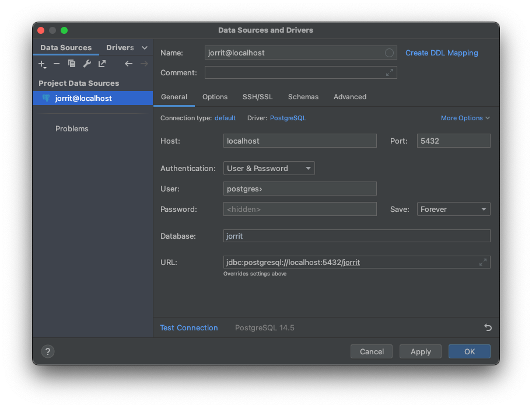Image resolution: width=532 pixels, height=408 pixels.
Task: Open help via the question mark icon
Action: (x=47, y=351)
